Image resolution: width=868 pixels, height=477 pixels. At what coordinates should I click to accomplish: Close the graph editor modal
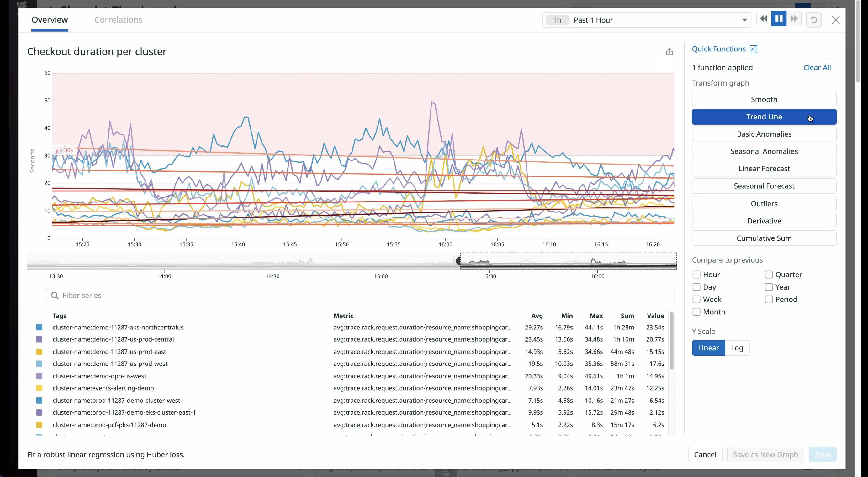836,19
